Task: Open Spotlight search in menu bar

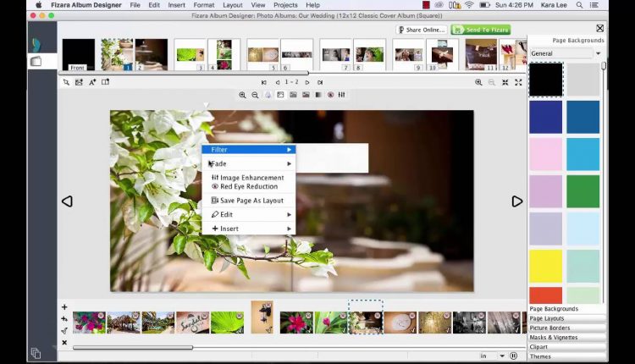Action: (579, 5)
